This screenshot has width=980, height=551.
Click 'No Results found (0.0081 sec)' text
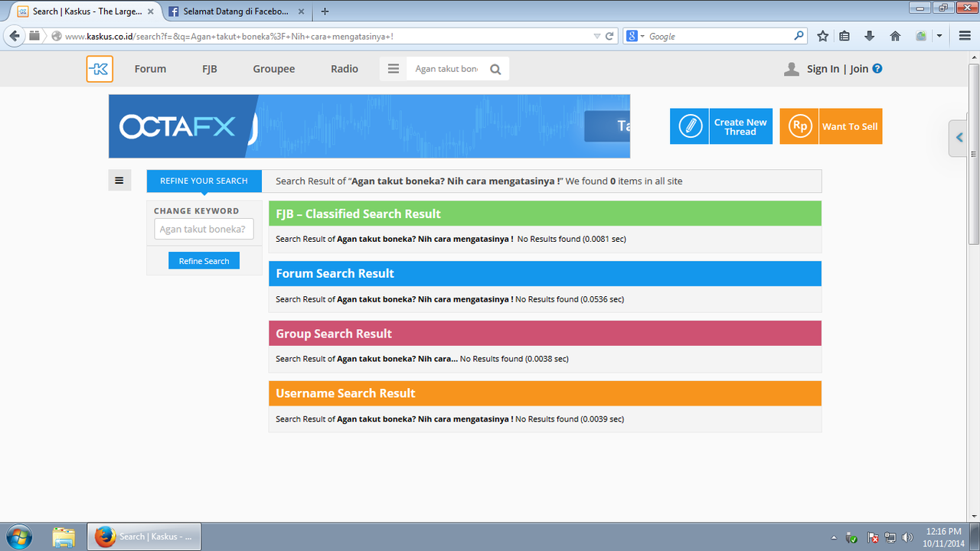pyautogui.click(x=572, y=240)
